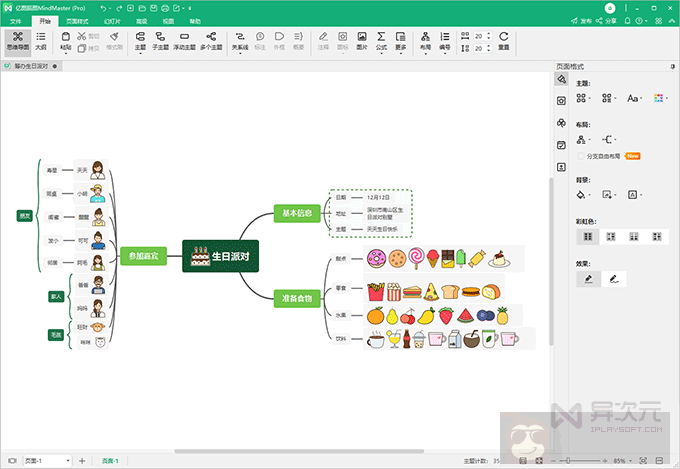
Task: Click the 公式 formula icon
Action: point(381,40)
